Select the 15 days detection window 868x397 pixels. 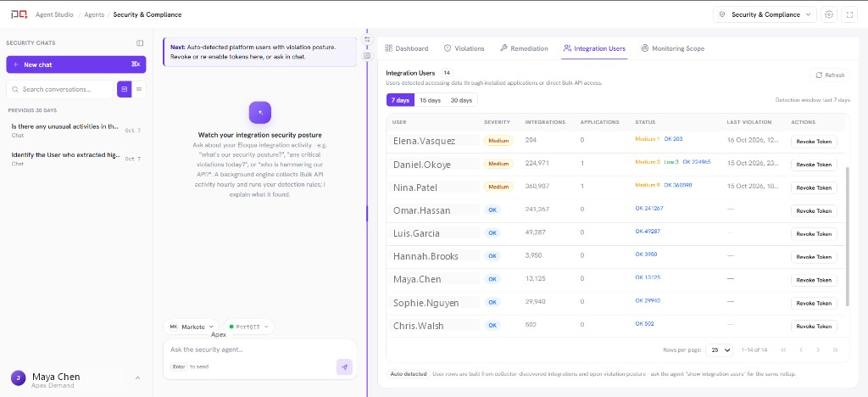430,100
